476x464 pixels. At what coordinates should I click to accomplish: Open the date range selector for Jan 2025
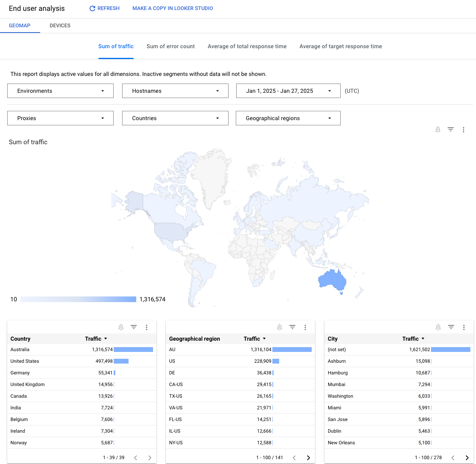(288, 91)
